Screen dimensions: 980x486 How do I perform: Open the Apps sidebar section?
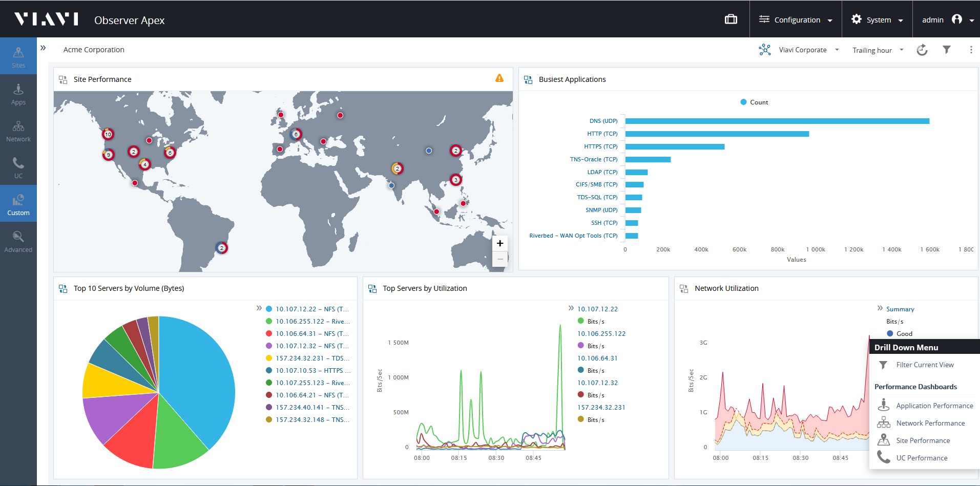18,94
